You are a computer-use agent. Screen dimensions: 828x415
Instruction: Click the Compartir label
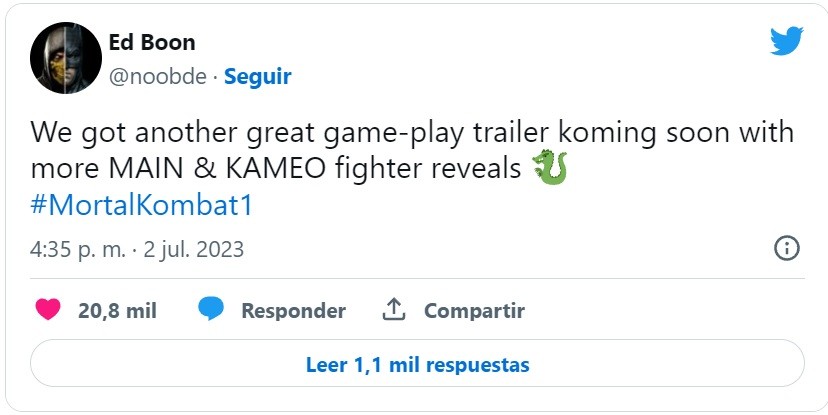tap(475, 310)
